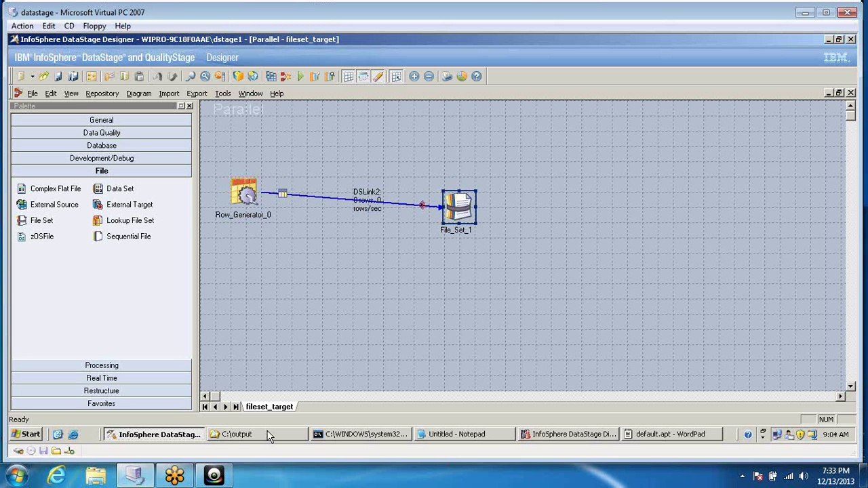Click the Save All toolbar icon
868x488 pixels.
(73, 77)
